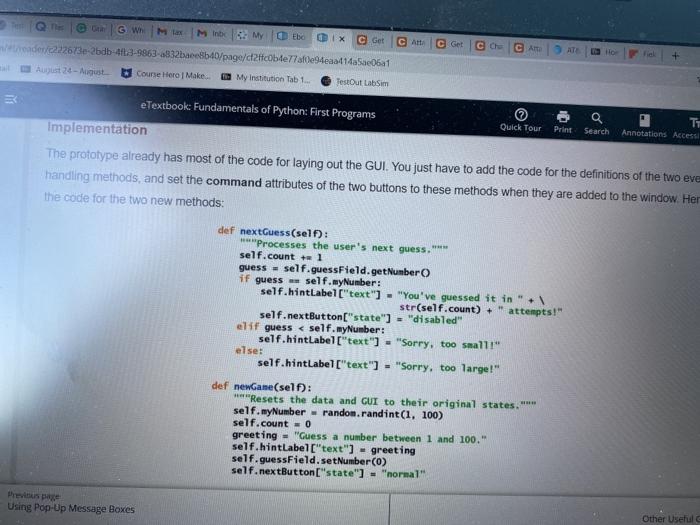The width and height of the screenshot is (700, 525).
Task: Open the August 24 bookmark
Action: coord(65,70)
